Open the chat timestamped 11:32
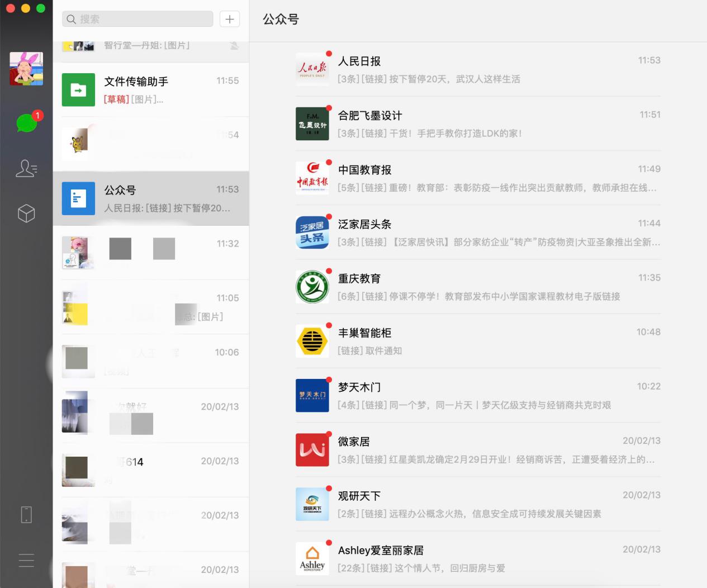The image size is (707, 588). point(151,253)
